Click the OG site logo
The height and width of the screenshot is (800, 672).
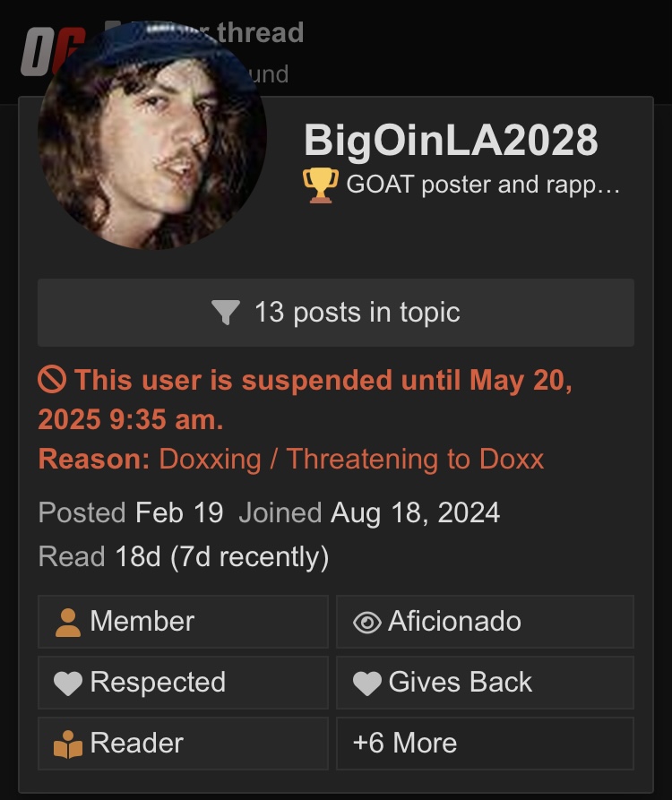click(x=51, y=52)
